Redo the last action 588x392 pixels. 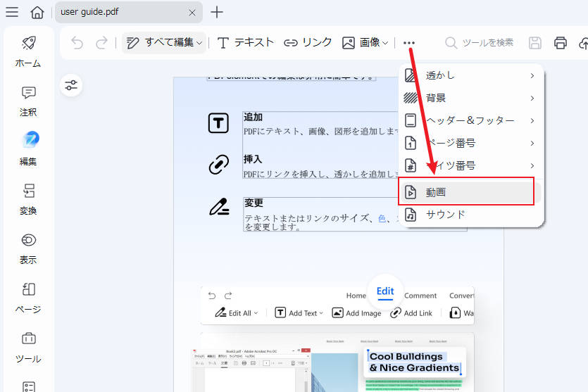pyautogui.click(x=101, y=43)
